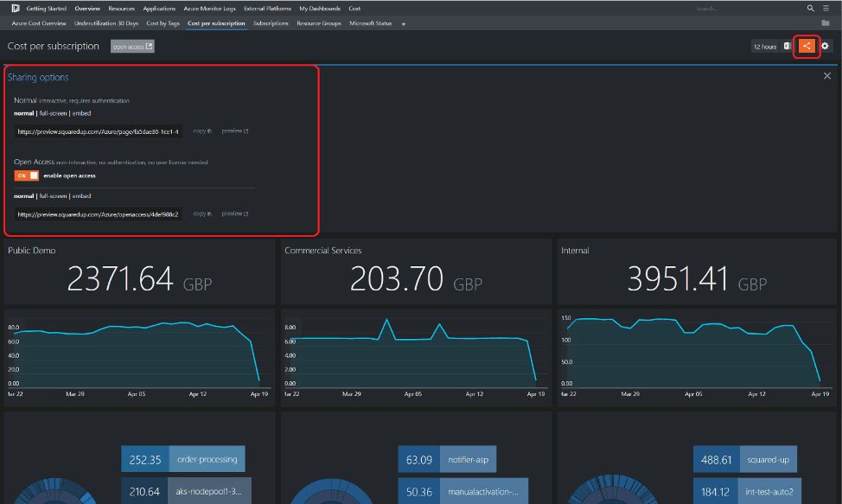Viewport: 842px width, 504px height.
Task: Open dashboard settings gear
Action: pos(826,46)
